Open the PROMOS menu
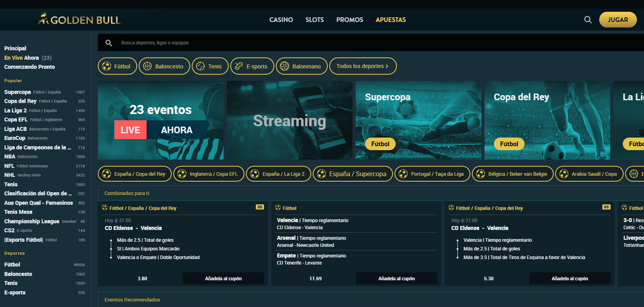The image size is (644, 307). pyautogui.click(x=350, y=20)
